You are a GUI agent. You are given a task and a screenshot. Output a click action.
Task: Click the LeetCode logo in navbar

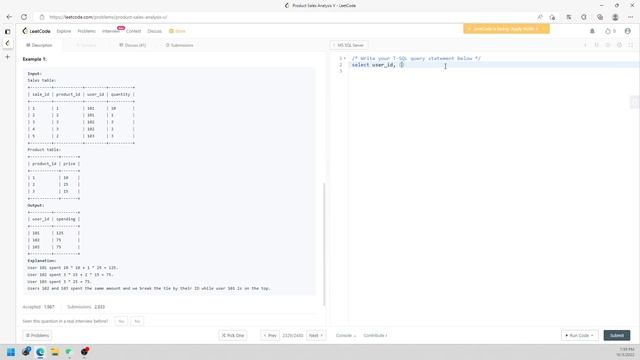point(37,31)
